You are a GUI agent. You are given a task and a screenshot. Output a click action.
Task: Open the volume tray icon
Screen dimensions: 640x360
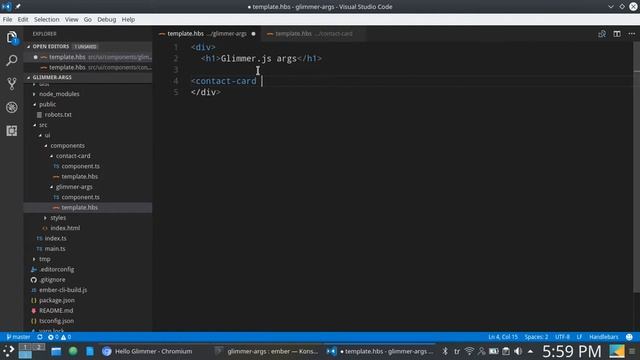518,351
